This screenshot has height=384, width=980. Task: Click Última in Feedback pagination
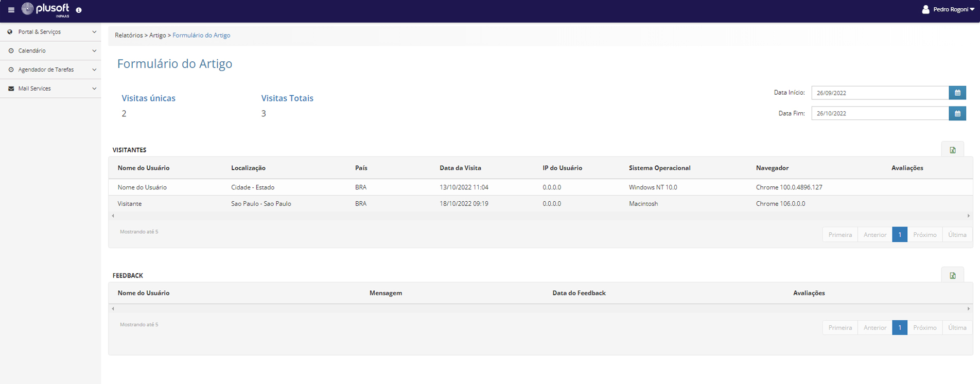click(x=957, y=327)
